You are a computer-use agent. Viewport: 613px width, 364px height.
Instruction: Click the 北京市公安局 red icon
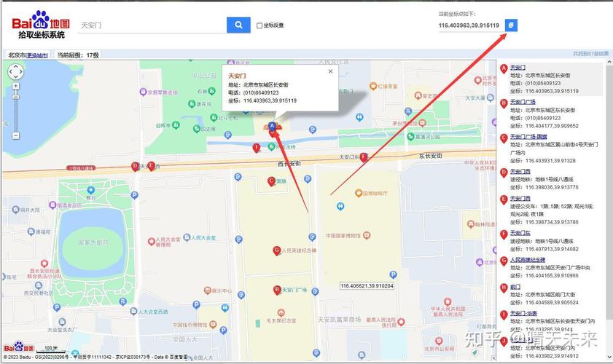click(x=439, y=341)
